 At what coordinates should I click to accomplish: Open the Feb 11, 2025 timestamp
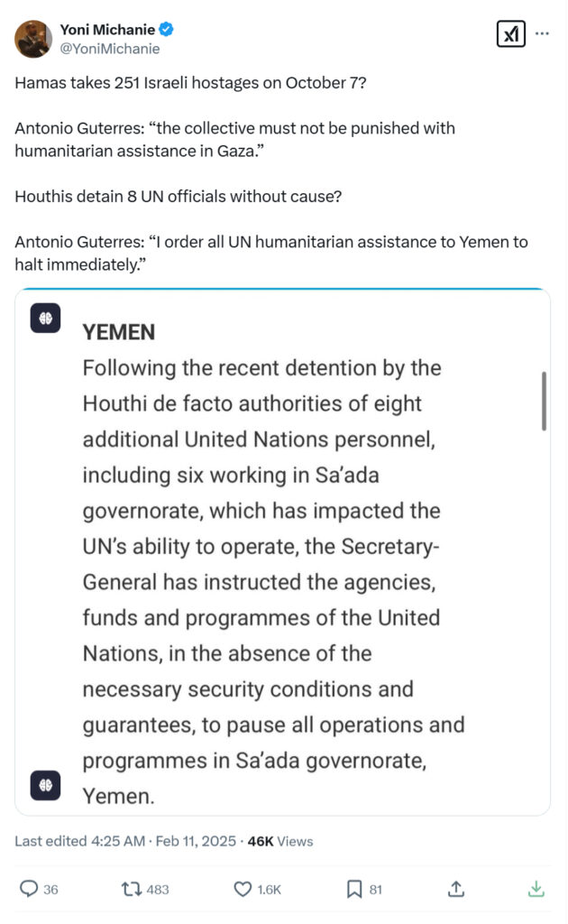click(x=195, y=841)
